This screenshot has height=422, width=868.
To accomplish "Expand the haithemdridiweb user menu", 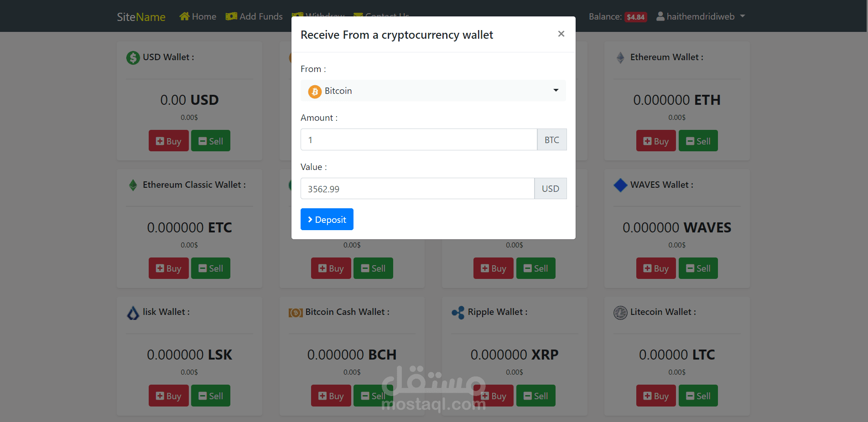I will [x=701, y=16].
